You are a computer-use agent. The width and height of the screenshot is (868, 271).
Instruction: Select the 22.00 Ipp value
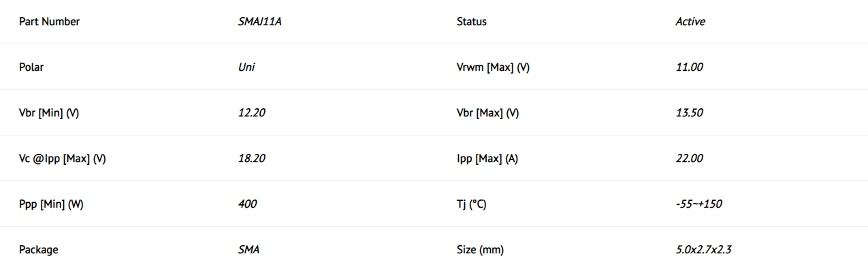pos(689,159)
